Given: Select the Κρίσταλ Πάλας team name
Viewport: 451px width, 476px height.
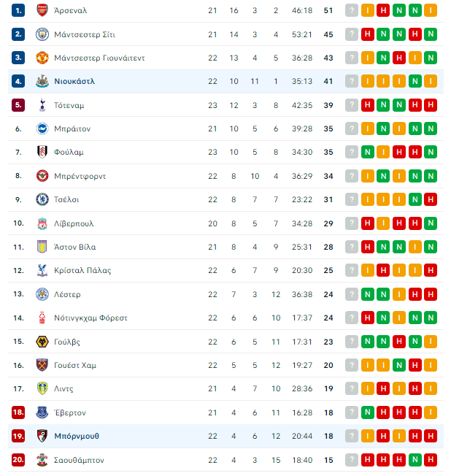Looking at the screenshot, I should pyautogui.click(x=82, y=270).
